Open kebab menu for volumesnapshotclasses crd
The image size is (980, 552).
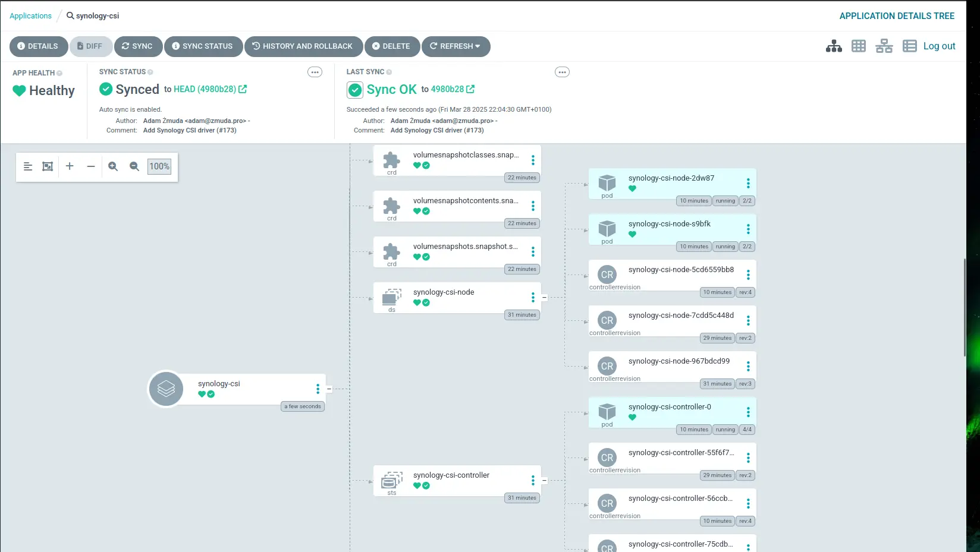(533, 160)
